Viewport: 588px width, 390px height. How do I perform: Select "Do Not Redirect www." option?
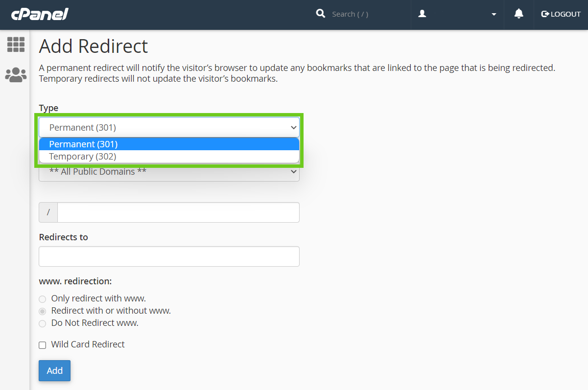point(43,323)
